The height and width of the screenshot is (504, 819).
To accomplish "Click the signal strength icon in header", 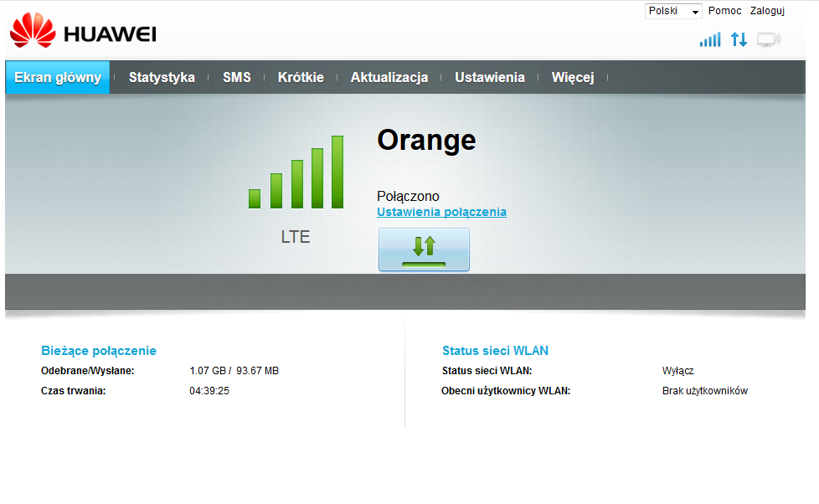I will 709,39.
